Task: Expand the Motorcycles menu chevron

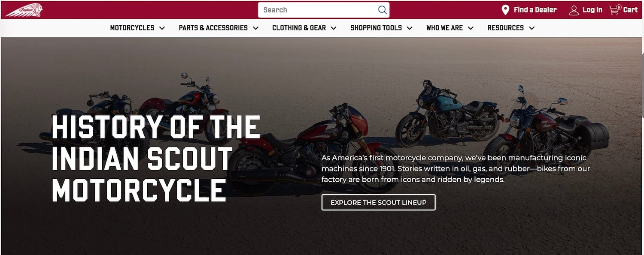Action: point(162,28)
